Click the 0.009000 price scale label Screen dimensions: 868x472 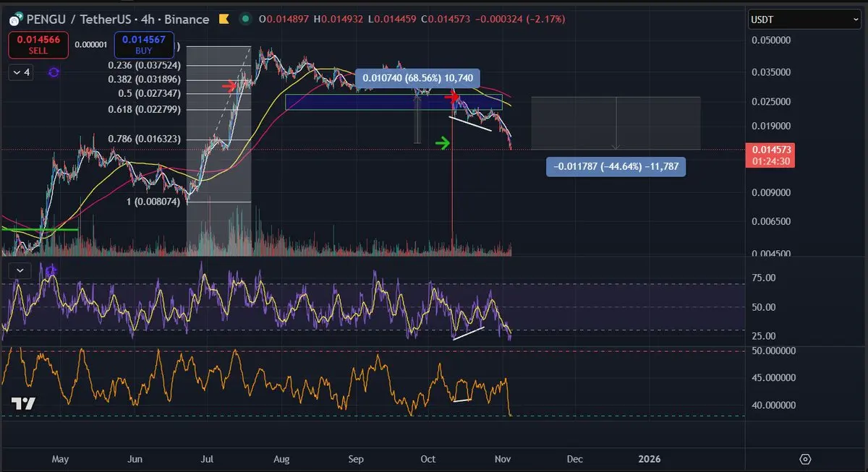pos(770,193)
